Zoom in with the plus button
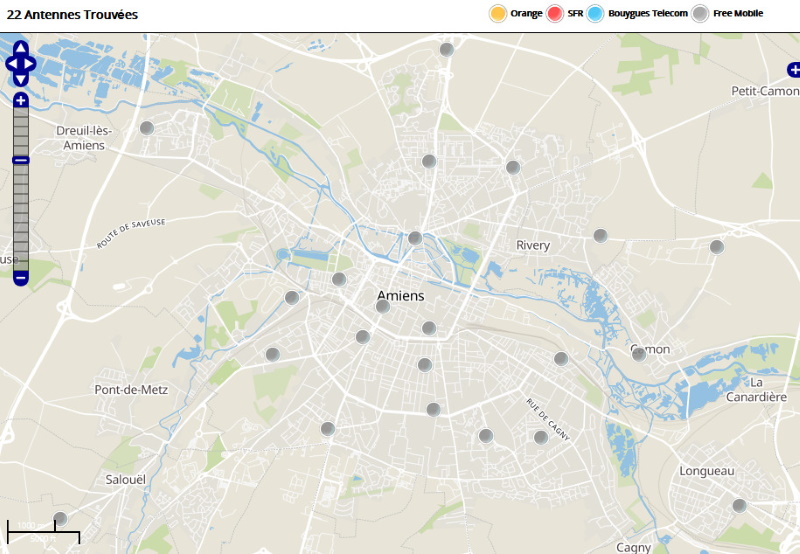Image resolution: width=800 pixels, height=554 pixels. click(21, 100)
